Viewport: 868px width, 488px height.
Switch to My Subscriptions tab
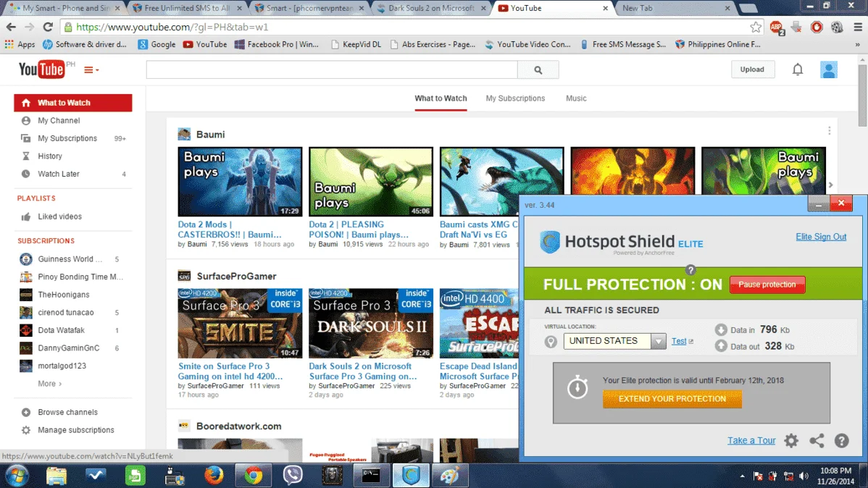515,98
